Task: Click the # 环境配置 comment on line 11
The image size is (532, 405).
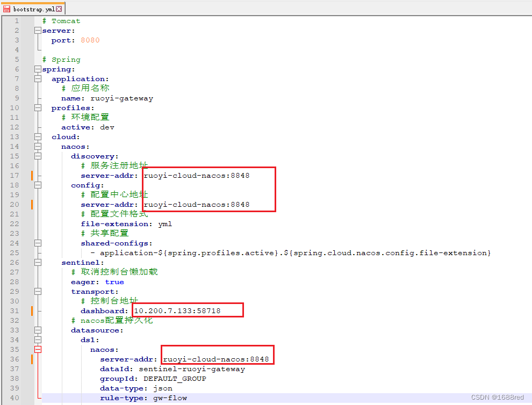Action: click(x=85, y=117)
